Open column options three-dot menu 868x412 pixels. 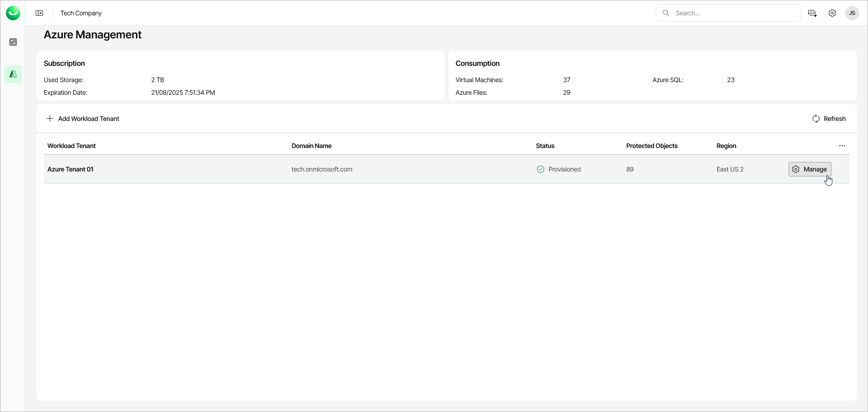pos(842,146)
